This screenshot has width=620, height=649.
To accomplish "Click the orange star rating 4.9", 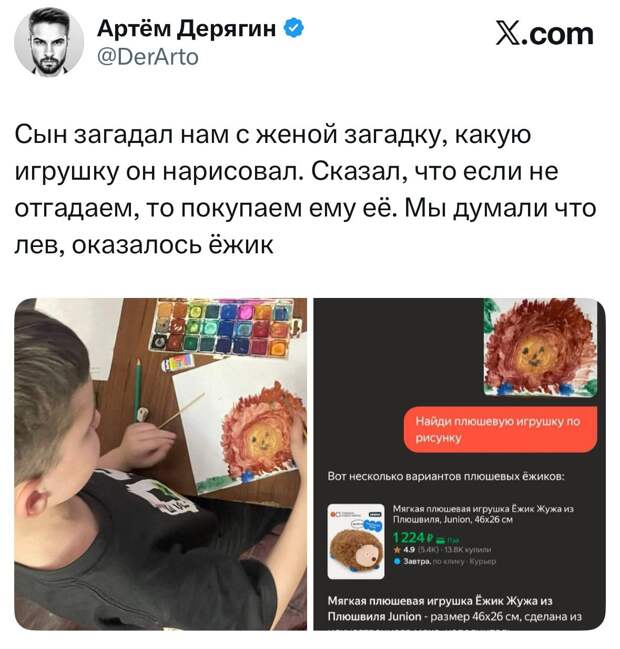I will [x=404, y=550].
